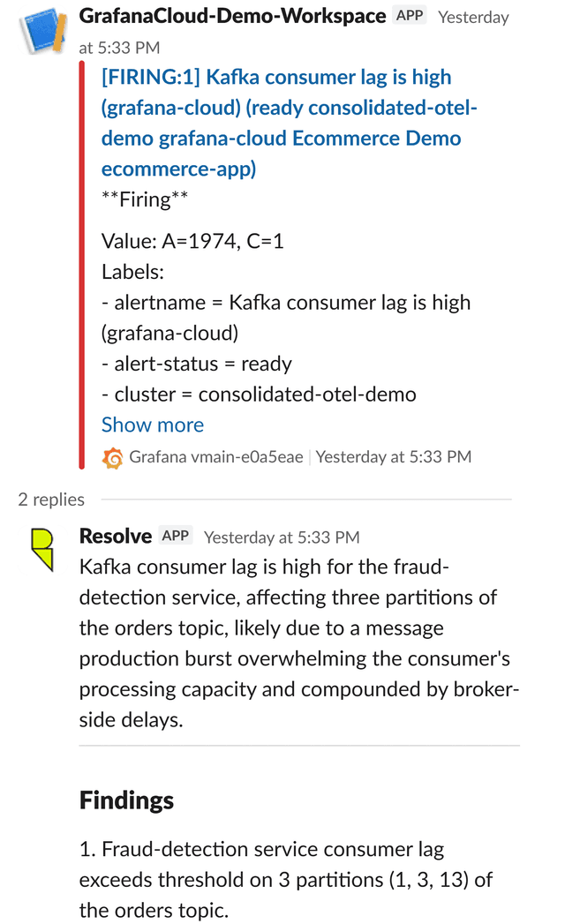Expand the alert with Show more

152,424
